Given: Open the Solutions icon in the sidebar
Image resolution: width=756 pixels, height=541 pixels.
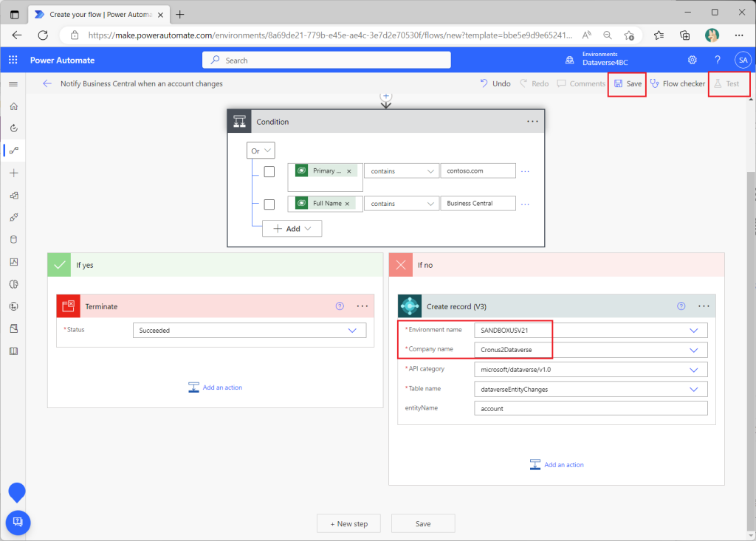Looking at the screenshot, I should (13, 328).
